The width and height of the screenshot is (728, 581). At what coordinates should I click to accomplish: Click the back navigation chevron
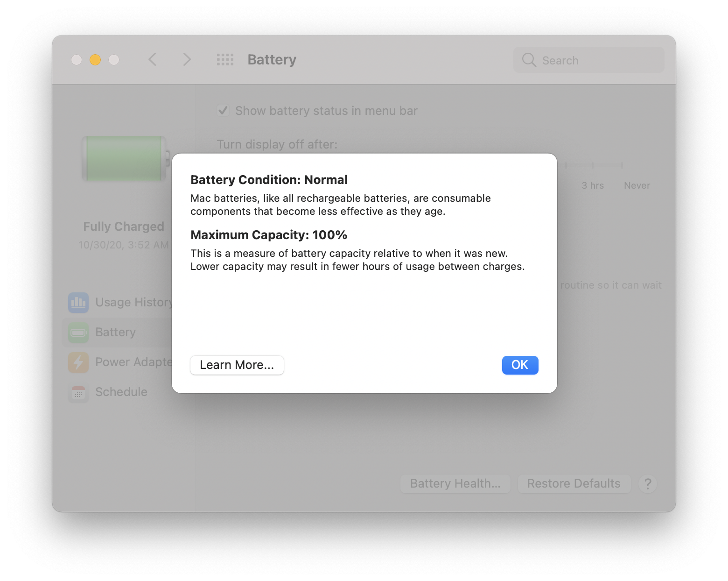pyautogui.click(x=152, y=59)
